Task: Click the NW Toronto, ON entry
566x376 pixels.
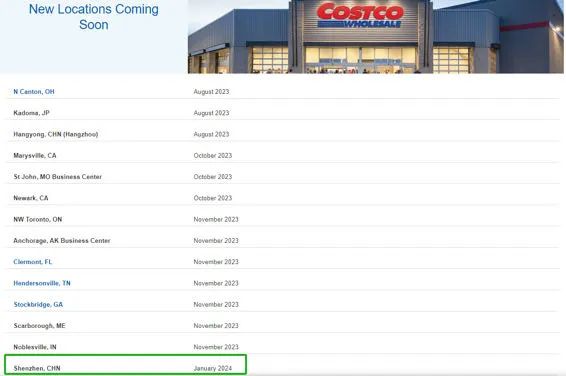Action: tap(38, 219)
